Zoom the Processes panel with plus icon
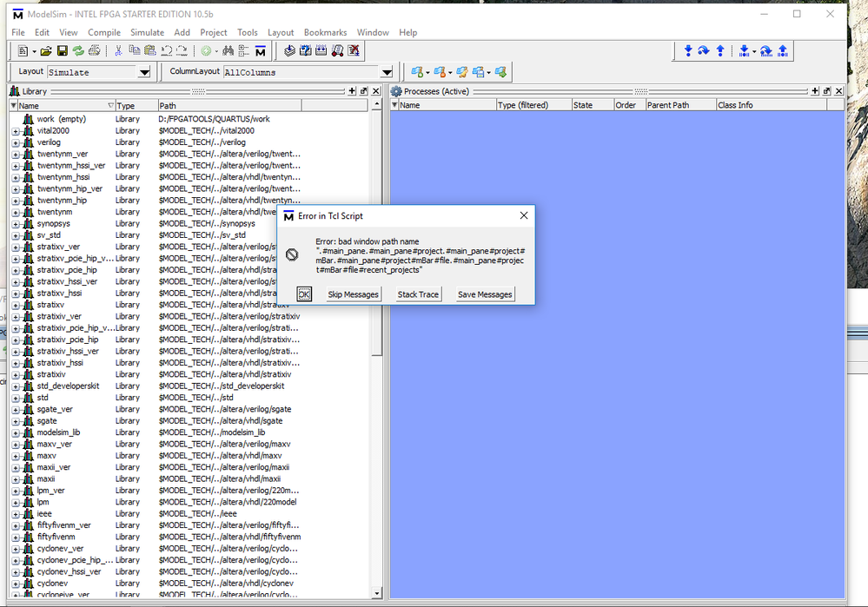Viewport: 868px width, 607px height. [814, 91]
